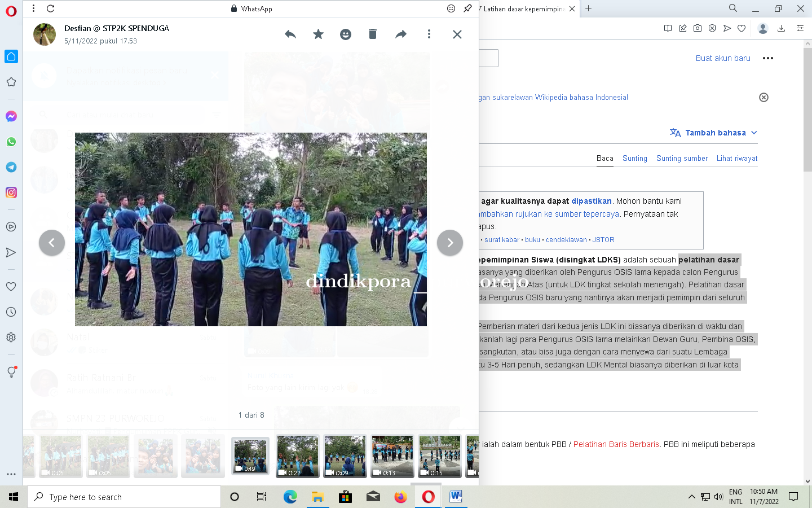The height and width of the screenshot is (508, 812).
Task: Open Opera account profile icon
Action: [x=763, y=28]
